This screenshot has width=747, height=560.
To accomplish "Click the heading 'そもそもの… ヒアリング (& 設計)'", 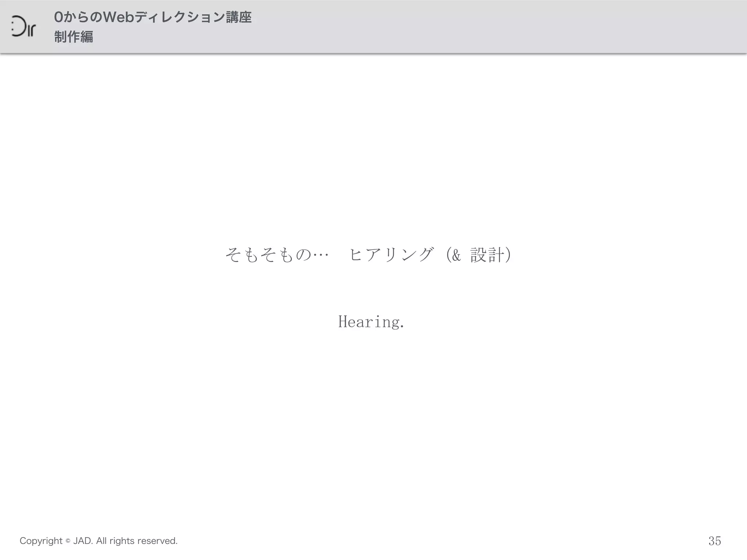I will (368, 254).
